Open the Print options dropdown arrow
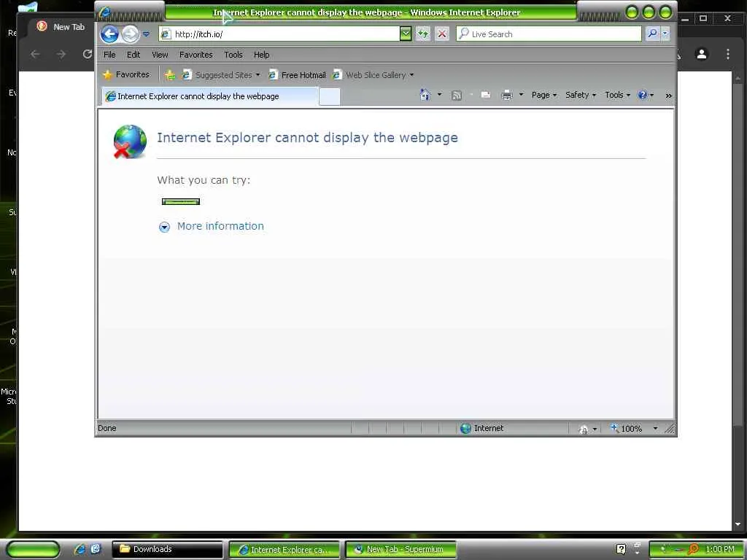Image resolution: width=747 pixels, height=560 pixels. [x=521, y=95]
